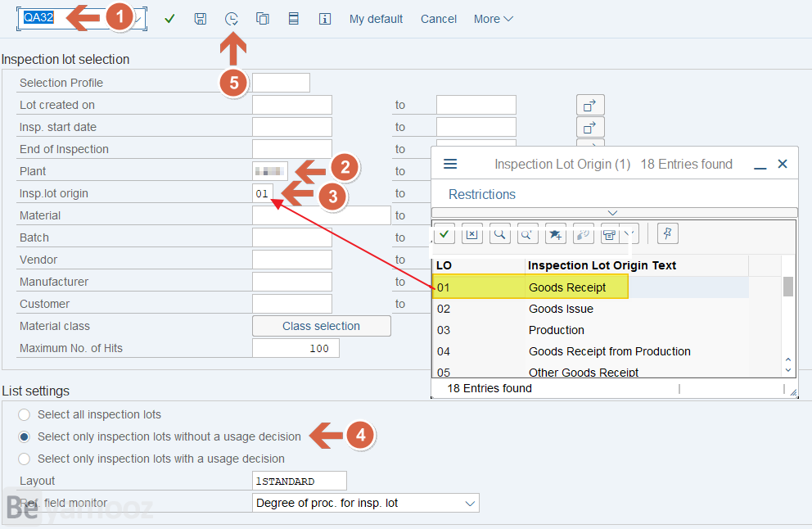812x529 pixels.
Task: Click Cancel in the top toolbar
Action: (x=439, y=19)
